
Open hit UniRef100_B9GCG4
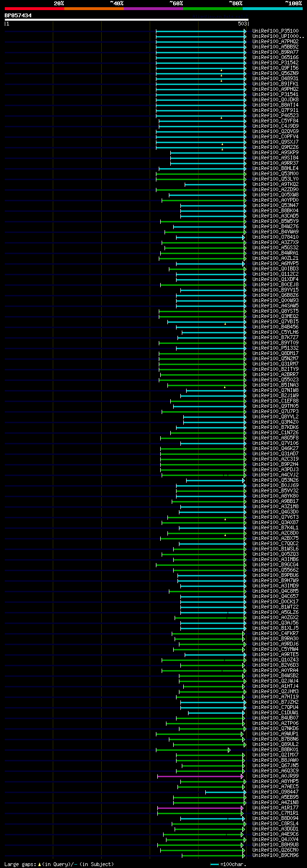(x=275, y=565)
